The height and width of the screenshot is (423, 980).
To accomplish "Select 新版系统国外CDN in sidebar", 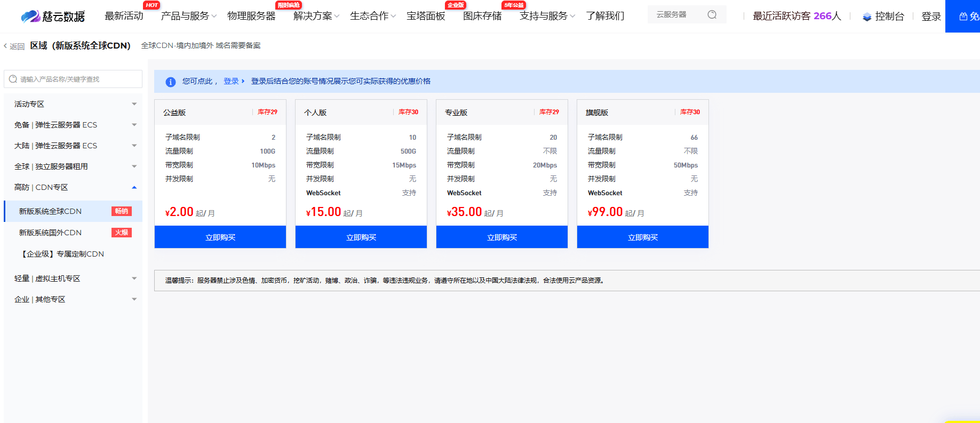I will pos(73,233).
